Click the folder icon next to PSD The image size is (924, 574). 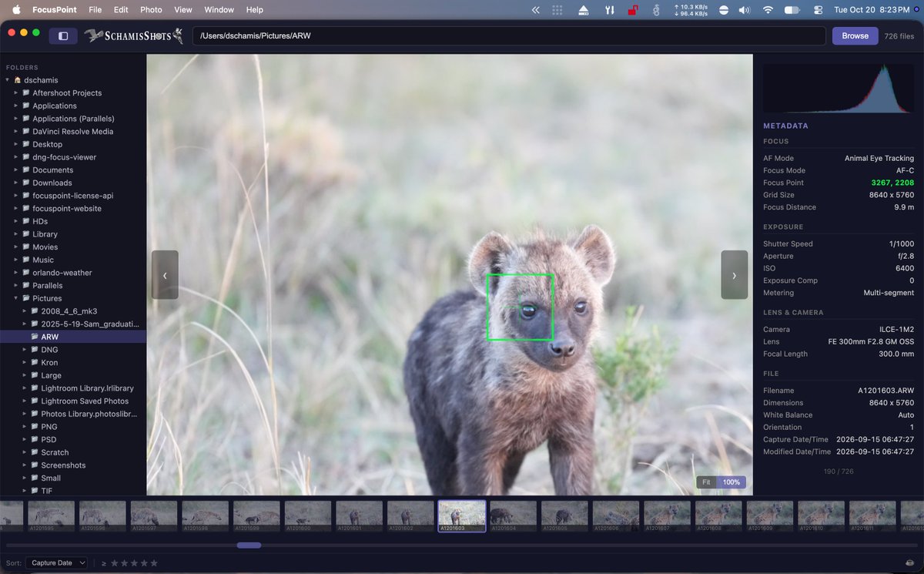point(34,440)
